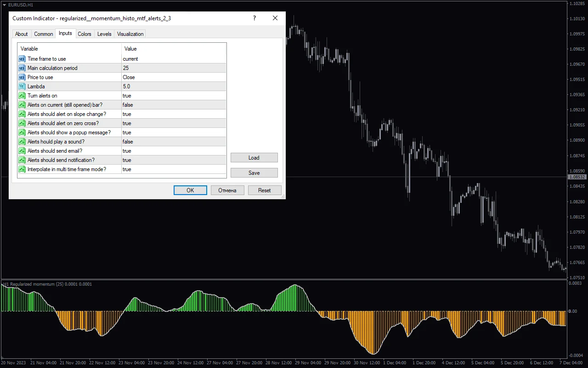Click the 123 icon beside 'Time frame to use'

[x=22, y=59]
